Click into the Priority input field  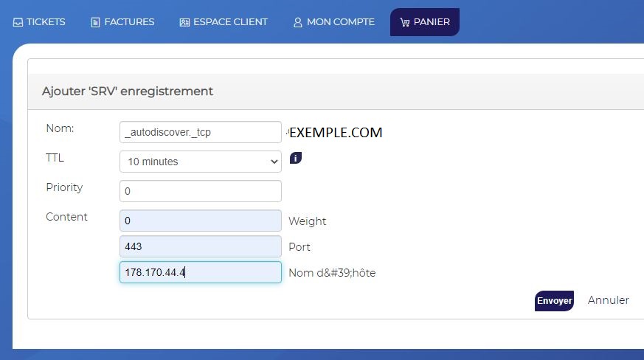(x=201, y=191)
